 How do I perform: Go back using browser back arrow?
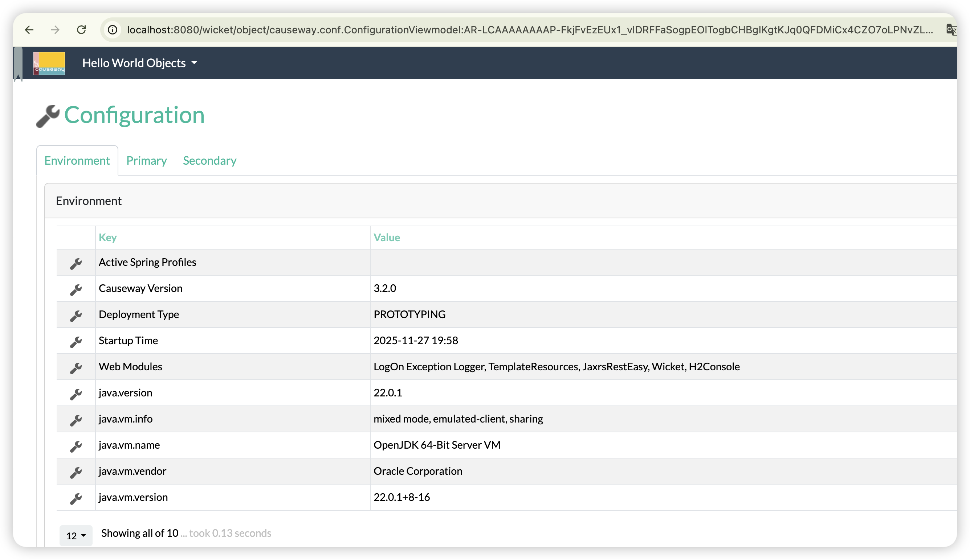[29, 30]
